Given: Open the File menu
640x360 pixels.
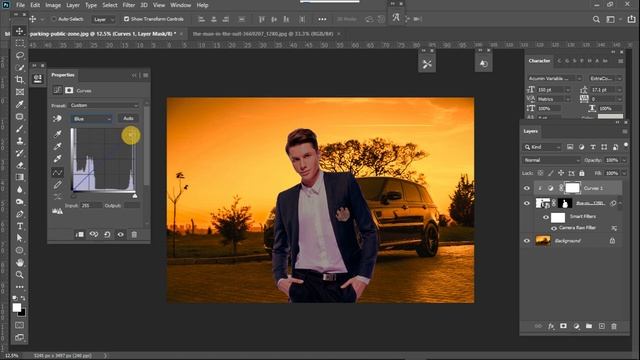Looking at the screenshot, I should click(x=20, y=5).
